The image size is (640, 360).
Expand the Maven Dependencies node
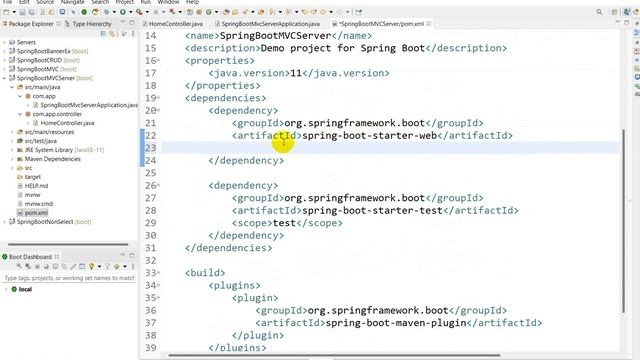coord(12,159)
